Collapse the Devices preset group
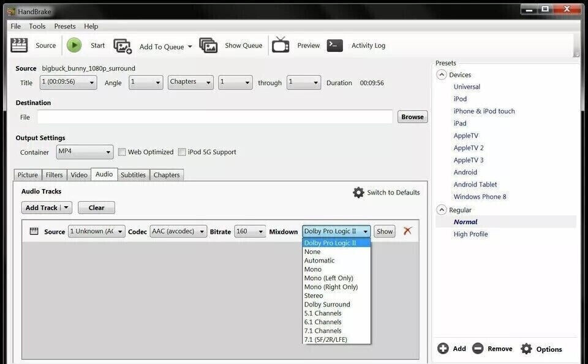The image size is (588, 364). click(x=442, y=74)
